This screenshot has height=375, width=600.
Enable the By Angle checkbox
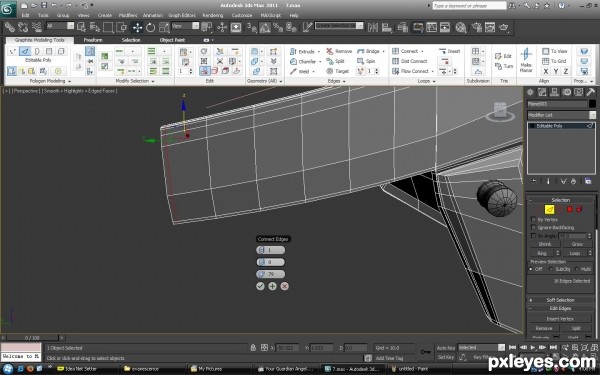click(534, 236)
